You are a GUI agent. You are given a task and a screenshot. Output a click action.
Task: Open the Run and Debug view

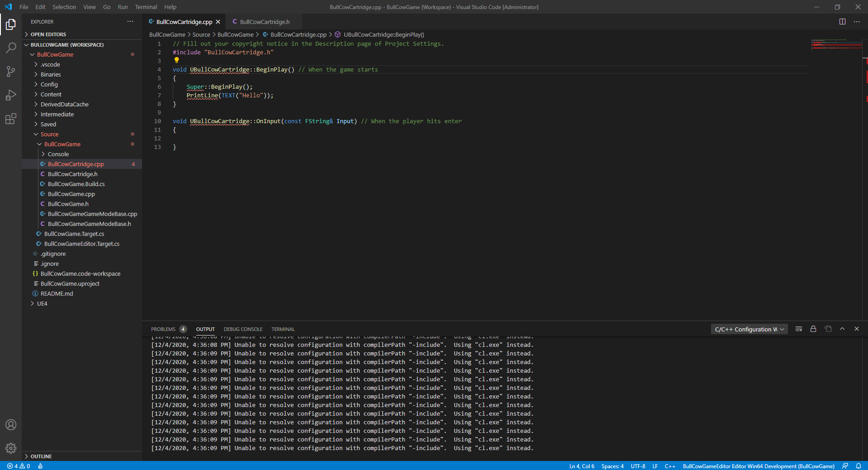(x=11, y=95)
